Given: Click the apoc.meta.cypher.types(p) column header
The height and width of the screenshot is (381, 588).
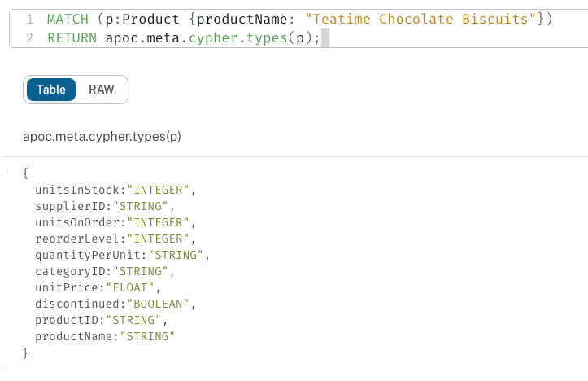Looking at the screenshot, I should pos(102,136).
